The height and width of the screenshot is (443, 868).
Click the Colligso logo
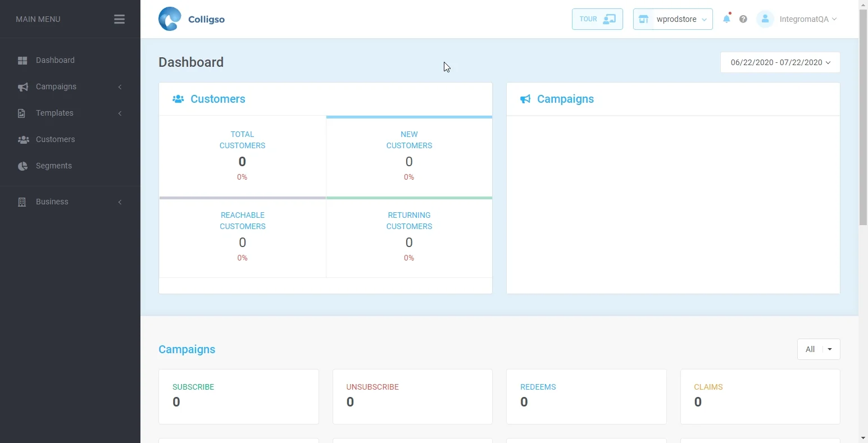click(192, 19)
